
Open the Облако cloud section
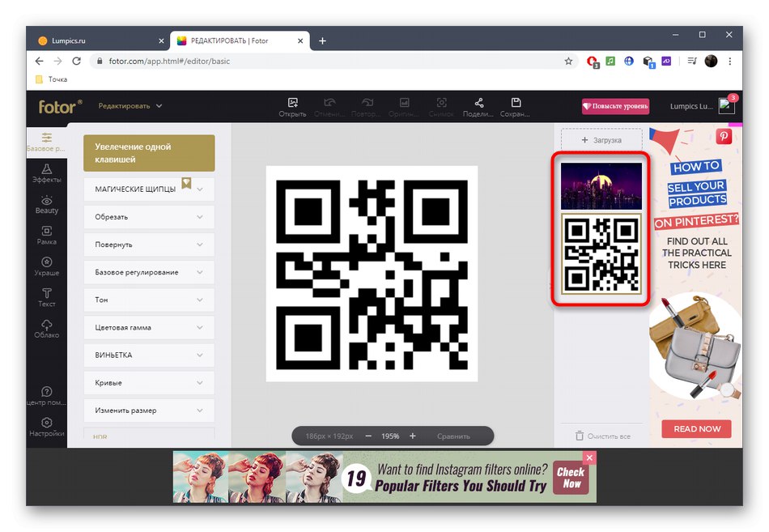coord(47,329)
